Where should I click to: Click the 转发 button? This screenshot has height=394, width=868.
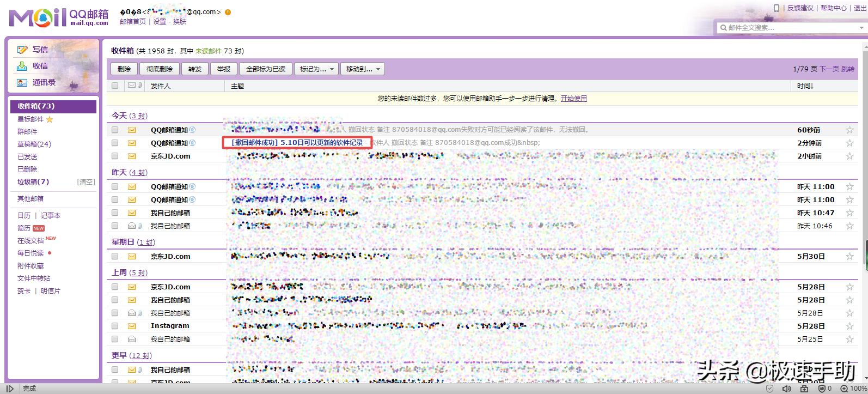coord(195,69)
